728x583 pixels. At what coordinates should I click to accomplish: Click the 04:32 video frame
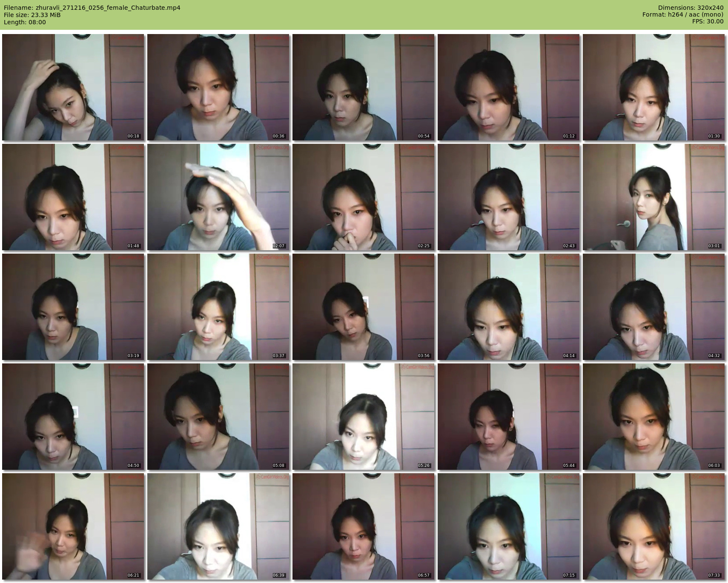653,307
